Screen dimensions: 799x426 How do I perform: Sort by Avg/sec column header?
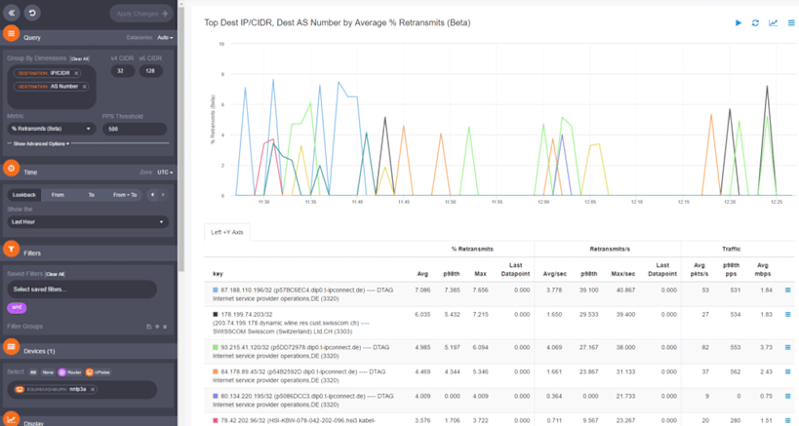tap(554, 274)
